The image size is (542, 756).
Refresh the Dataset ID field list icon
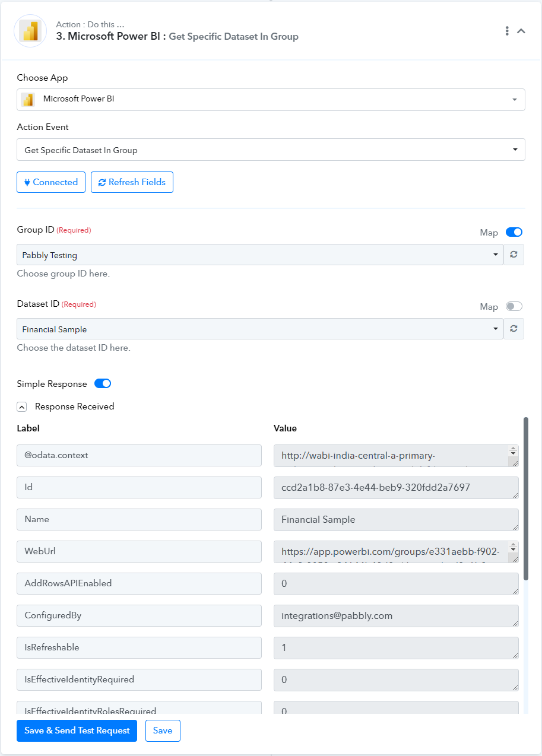tap(514, 329)
